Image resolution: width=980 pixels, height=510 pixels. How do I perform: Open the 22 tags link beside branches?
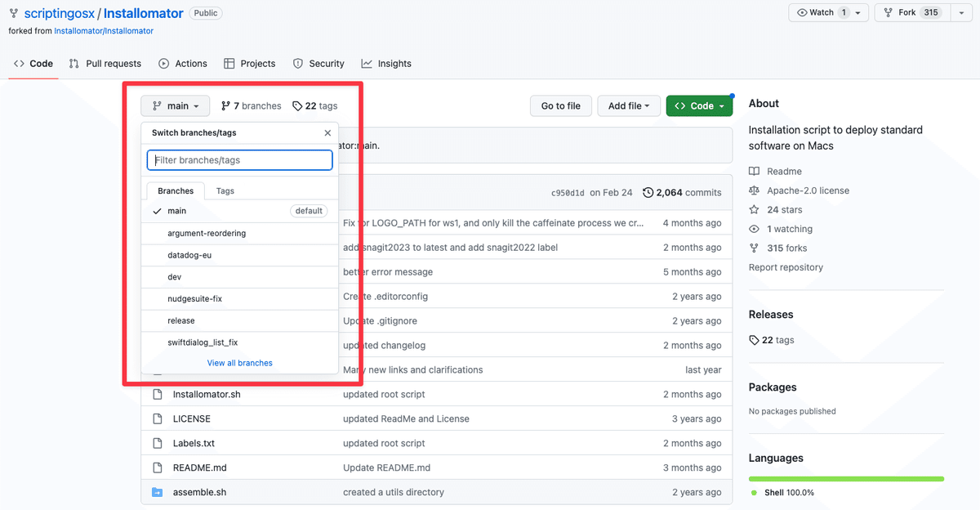(x=315, y=106)
